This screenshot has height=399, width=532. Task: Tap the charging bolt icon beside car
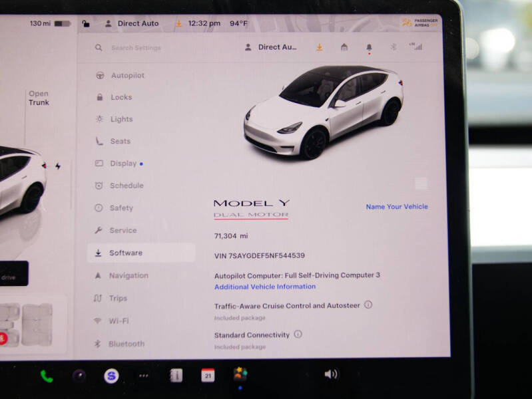(x=58, y=166)
